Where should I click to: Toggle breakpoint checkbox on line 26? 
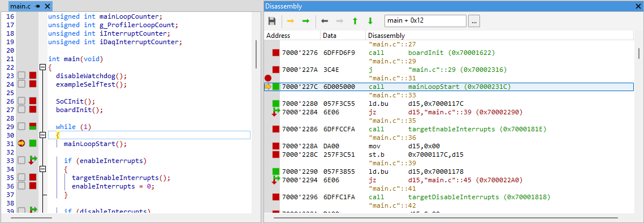pos(21,101)
